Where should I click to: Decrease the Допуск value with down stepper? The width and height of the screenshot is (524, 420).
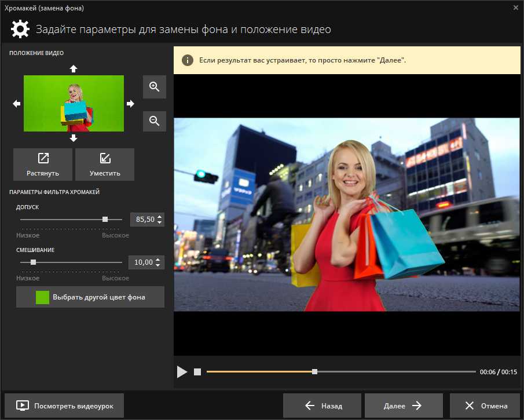(160, 222)
